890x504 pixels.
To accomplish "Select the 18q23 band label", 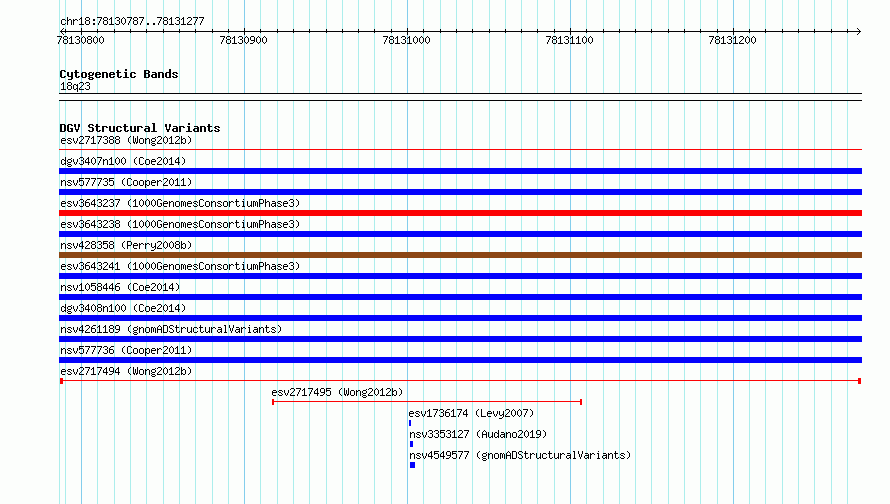I will [75, 86].
